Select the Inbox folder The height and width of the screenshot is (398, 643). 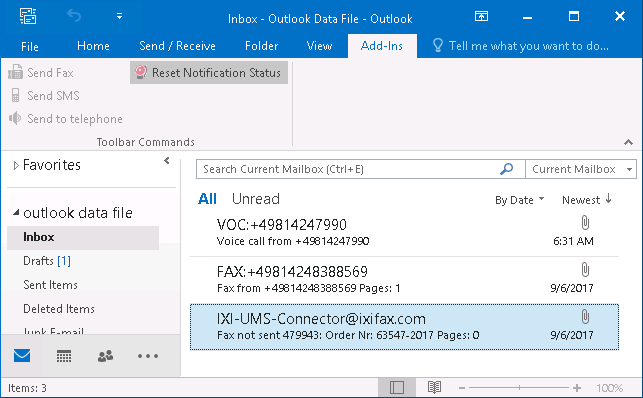pyautogui.click(x=83, y=237)
